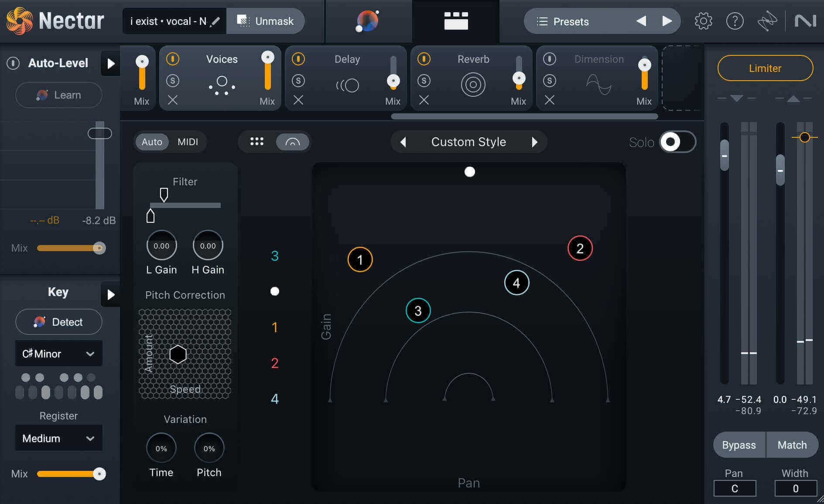824x504 pixels.
Task: Enable the Dimension module power button
Action: [550, 59]
